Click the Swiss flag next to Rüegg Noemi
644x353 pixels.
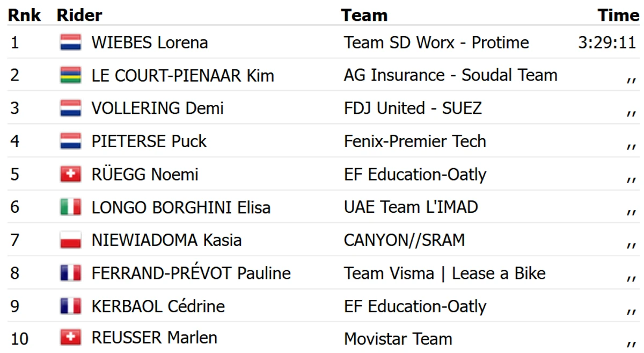tap(70, 174)
